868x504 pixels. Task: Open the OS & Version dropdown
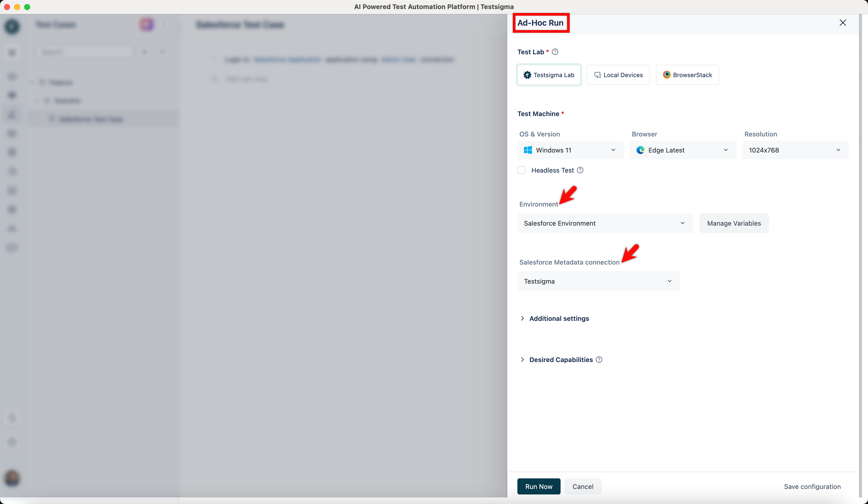(x=570, y=150)
